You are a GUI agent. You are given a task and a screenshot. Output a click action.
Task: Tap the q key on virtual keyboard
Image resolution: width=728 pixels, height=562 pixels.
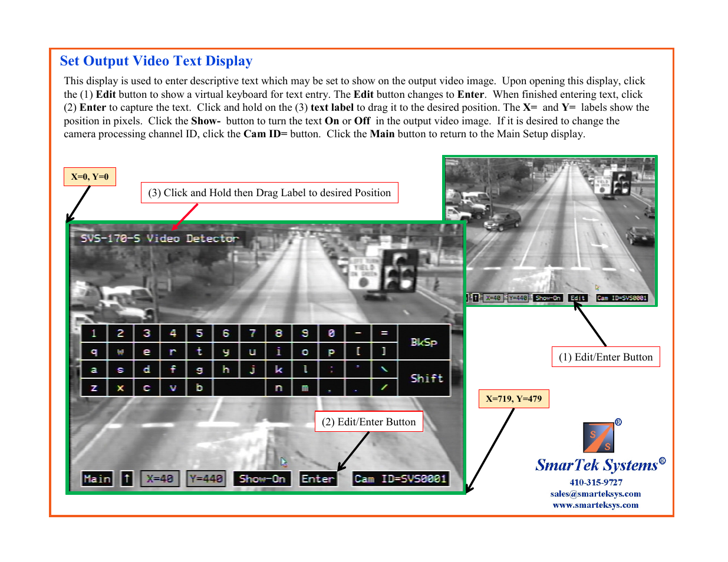click(x=94, y=352)
